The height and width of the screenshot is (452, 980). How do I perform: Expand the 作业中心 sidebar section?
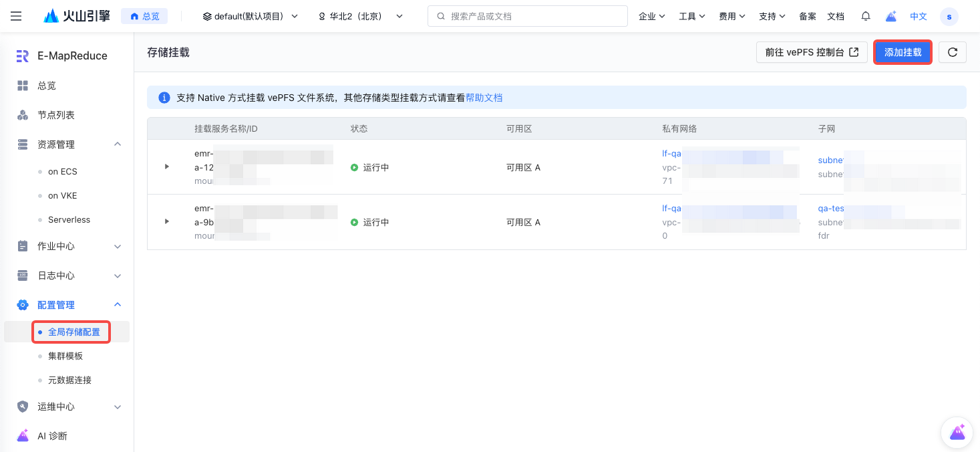pyautogui.click(x=118, y=246)
